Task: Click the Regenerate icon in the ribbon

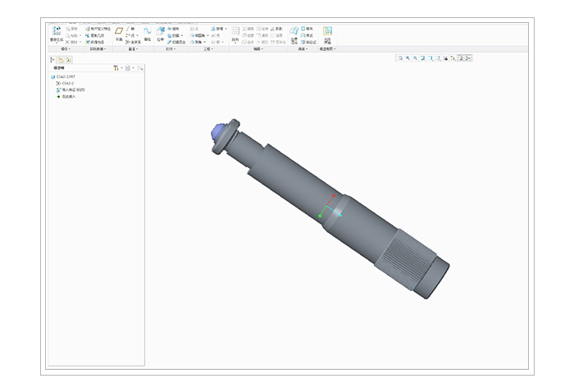Action: (57, 32)
